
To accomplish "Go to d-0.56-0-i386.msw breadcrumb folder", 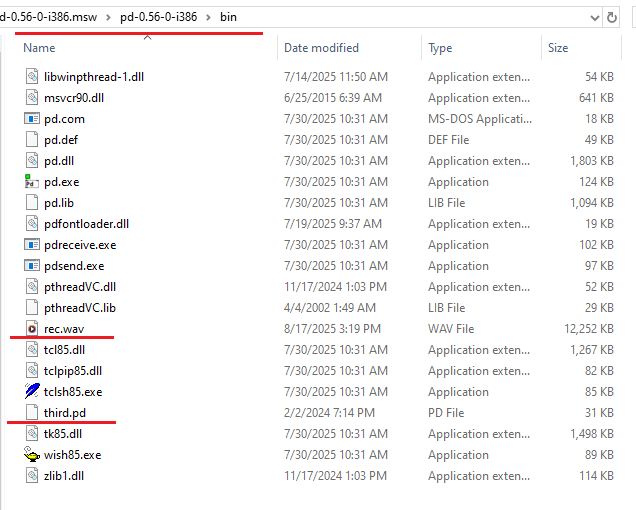I will pos(49,17).
